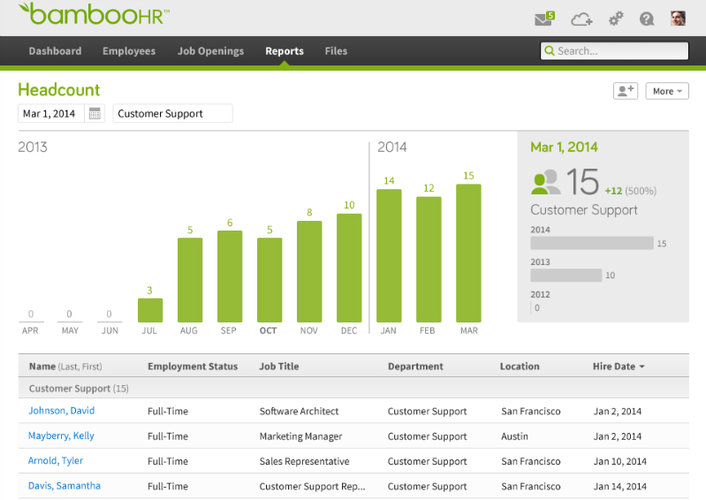Open settings gears icon
706x500 pixels.
(616, 18)
